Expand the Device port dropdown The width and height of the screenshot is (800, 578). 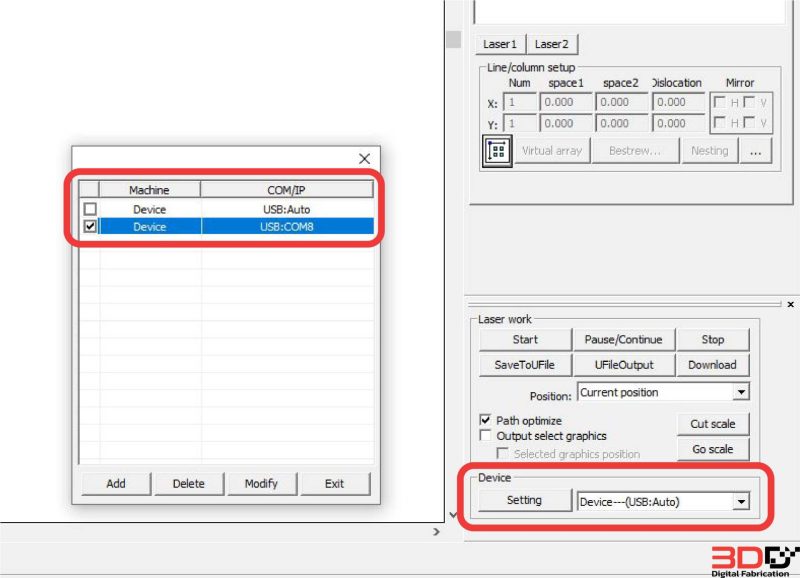pos(740,501)
